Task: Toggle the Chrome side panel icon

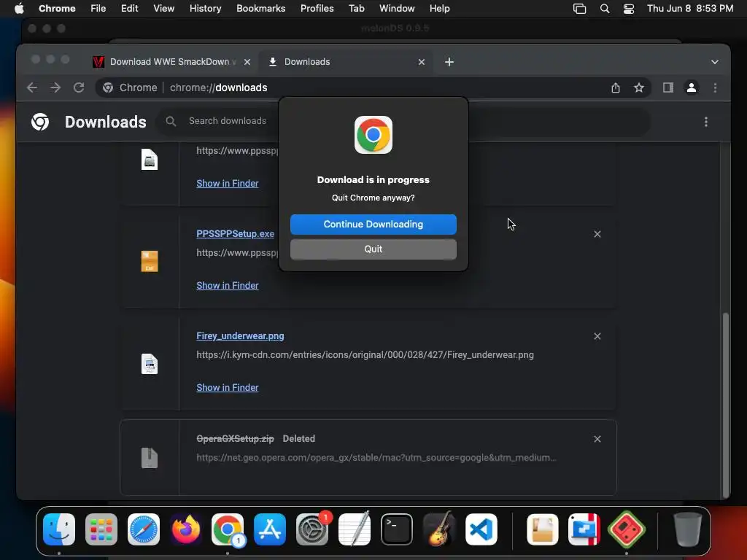Action: 668,87
